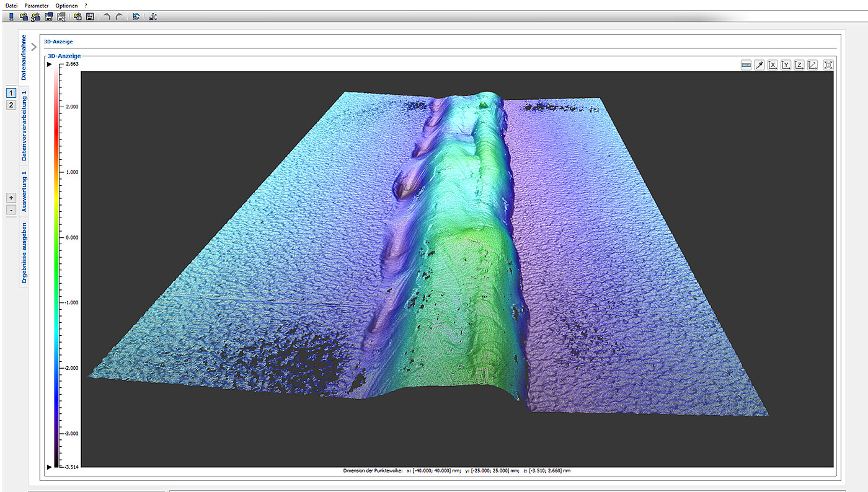This screenshot has width=868, height=492.
Task: Align view to X axis
Action: click(x=773, y=65)
